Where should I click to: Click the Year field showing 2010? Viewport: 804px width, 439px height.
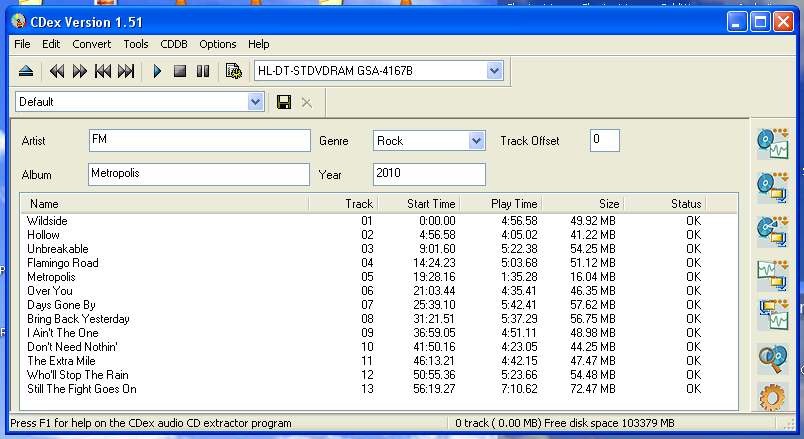point(429,174)
